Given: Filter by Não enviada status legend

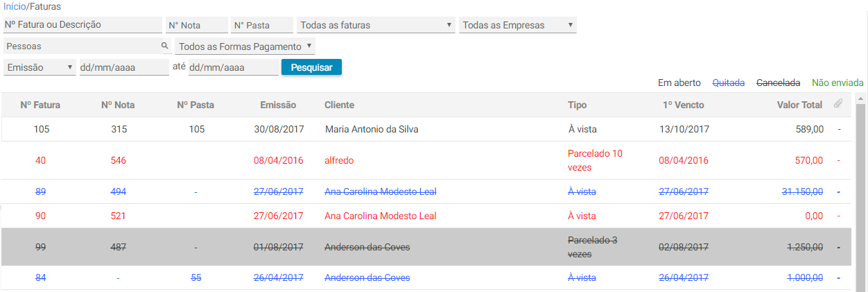Looking at the screenshot, I should pos(837,83).
